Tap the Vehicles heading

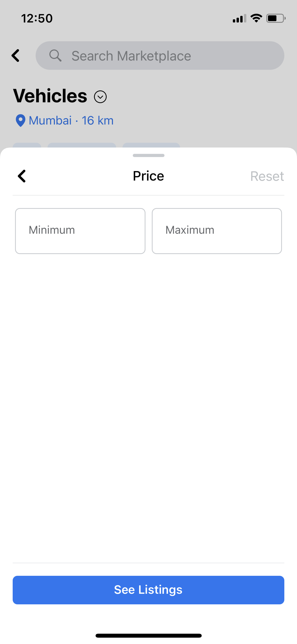point(50,96)
